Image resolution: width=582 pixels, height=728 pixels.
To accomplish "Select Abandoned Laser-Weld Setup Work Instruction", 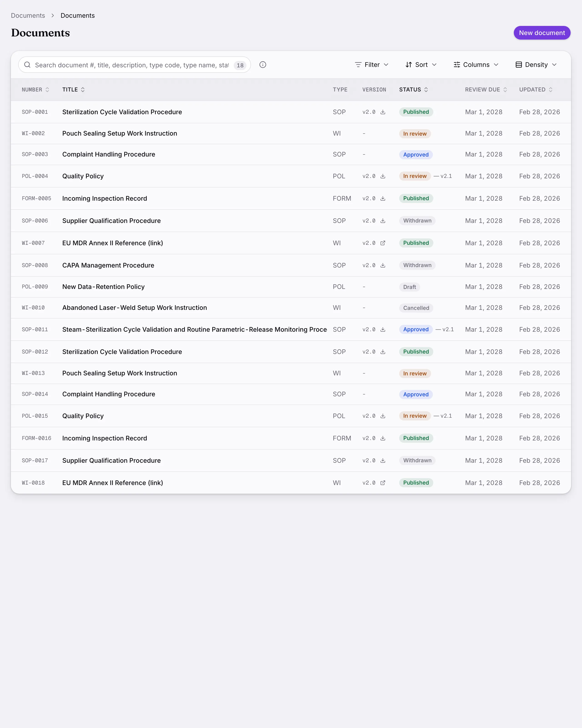I will tap(135, 308).
